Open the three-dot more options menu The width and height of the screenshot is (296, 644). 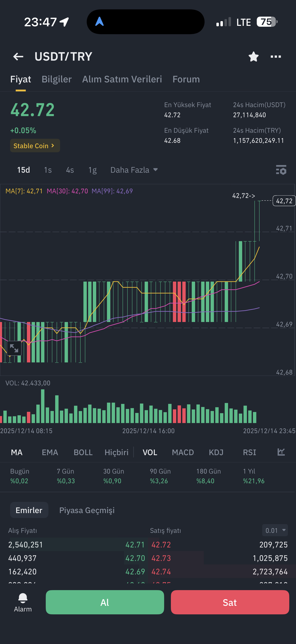point(276,57)
